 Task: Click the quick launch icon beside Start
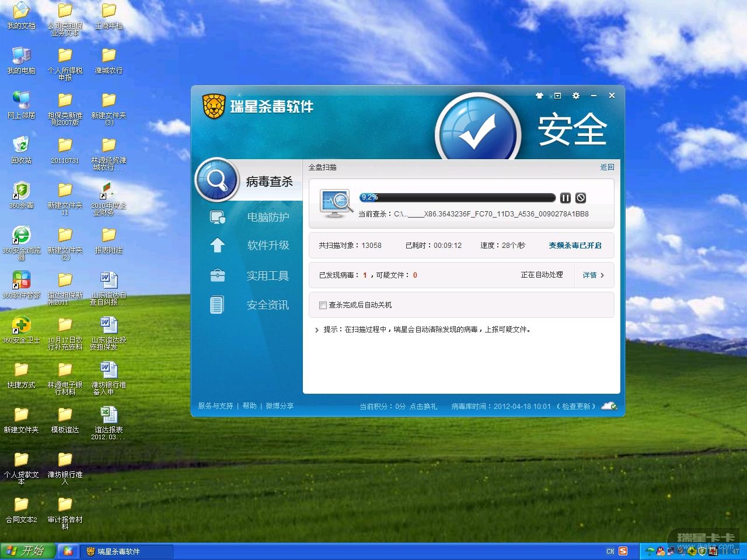pos(68,551)
